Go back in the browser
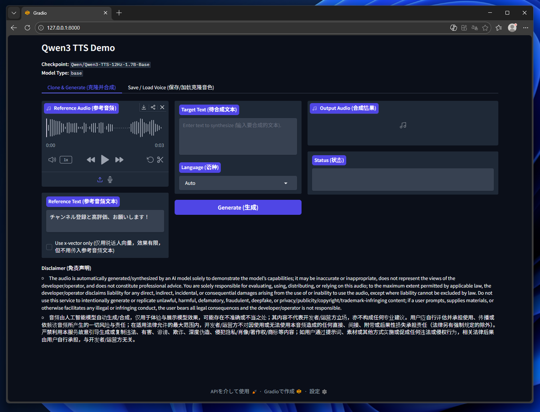540x412 pixels. coord(14,28)
